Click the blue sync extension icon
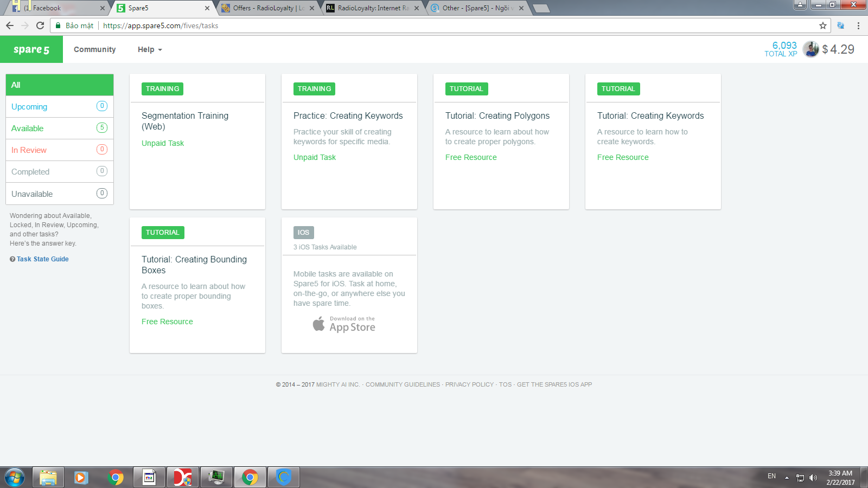Screen dimensions: 868x488 coord(841,25)
